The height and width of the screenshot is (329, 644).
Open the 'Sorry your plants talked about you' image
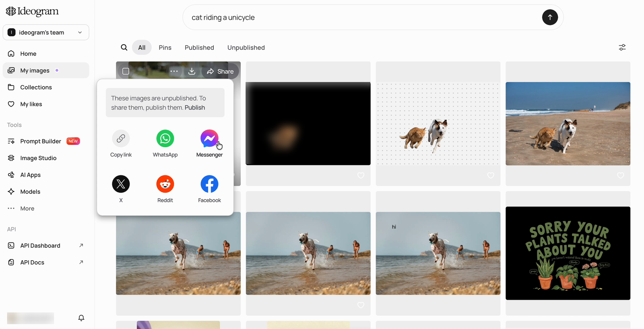[x=568, y=253]
